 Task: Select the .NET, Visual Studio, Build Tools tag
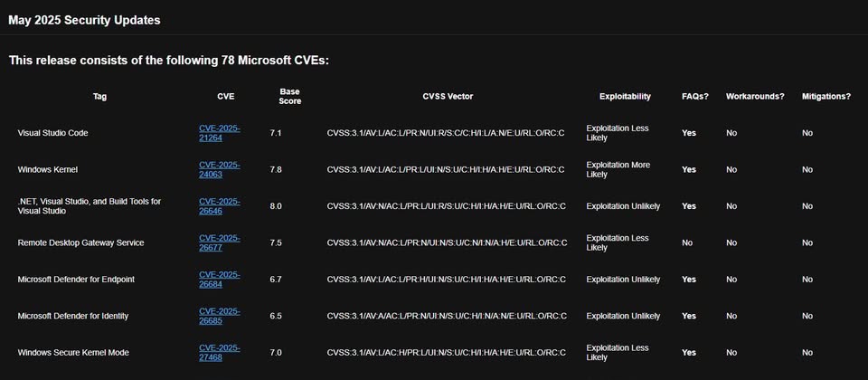click(x=90, y=206)
